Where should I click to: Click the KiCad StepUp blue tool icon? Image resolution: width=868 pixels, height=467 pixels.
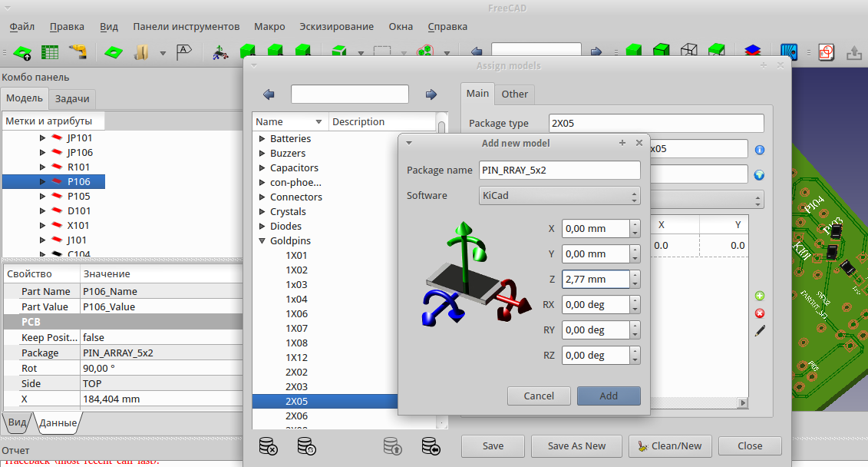[788, 50]
